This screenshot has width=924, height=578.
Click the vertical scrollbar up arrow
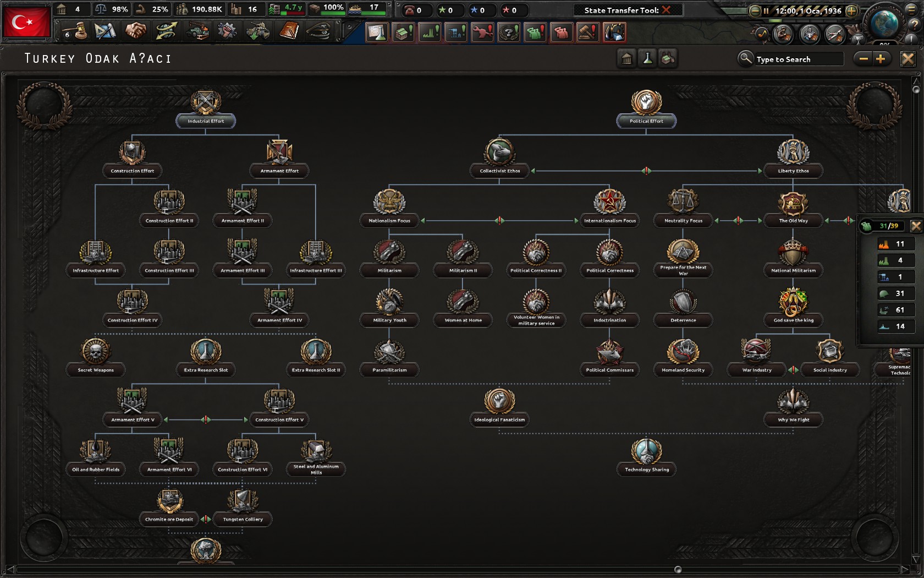coord(916,80)
